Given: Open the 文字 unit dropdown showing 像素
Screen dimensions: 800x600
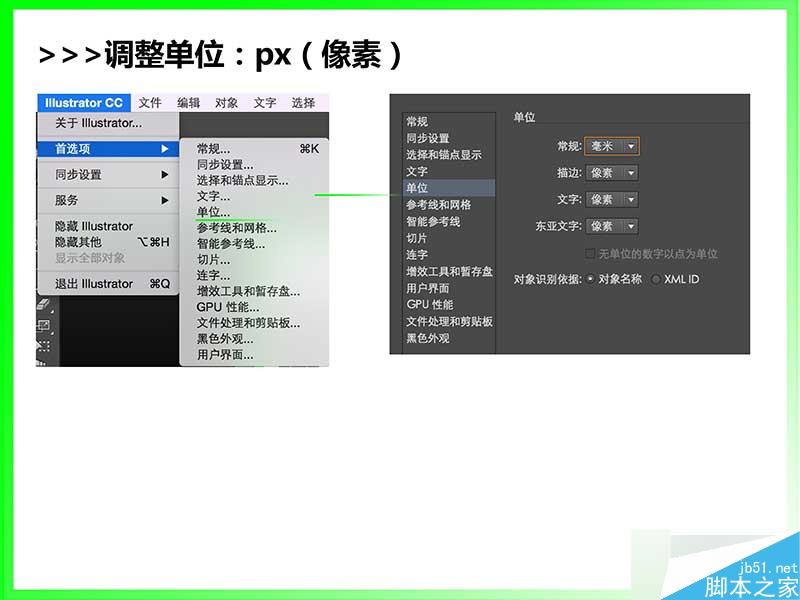Looking at the screenshot, I should pyautogui.click(x=612, y=199).
